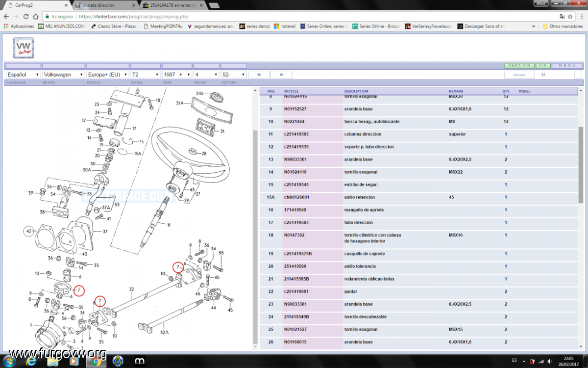Image resolution: width=588 pixels, height=368 pixels.
Task: Go back with browser back arrow
Action: pyautogui.click(x=7, y=16)
